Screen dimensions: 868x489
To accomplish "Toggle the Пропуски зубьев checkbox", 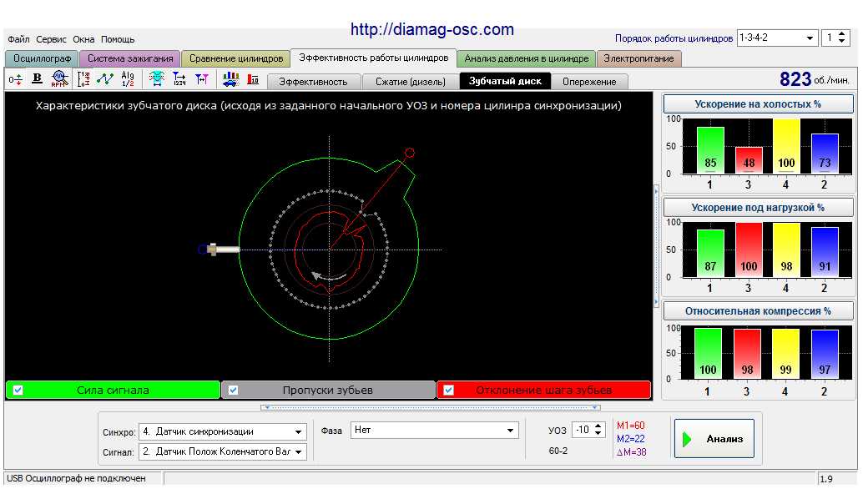I will (x=233, y=390).
